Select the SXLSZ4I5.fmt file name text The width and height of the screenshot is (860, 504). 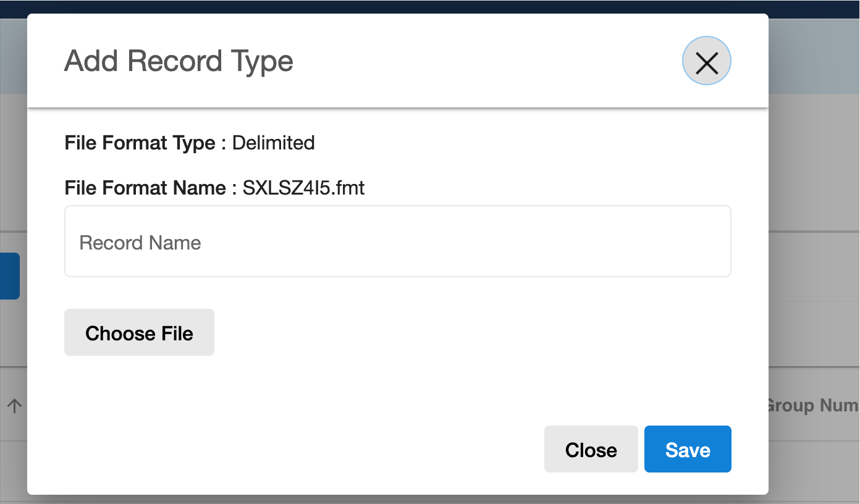[303, 188]
